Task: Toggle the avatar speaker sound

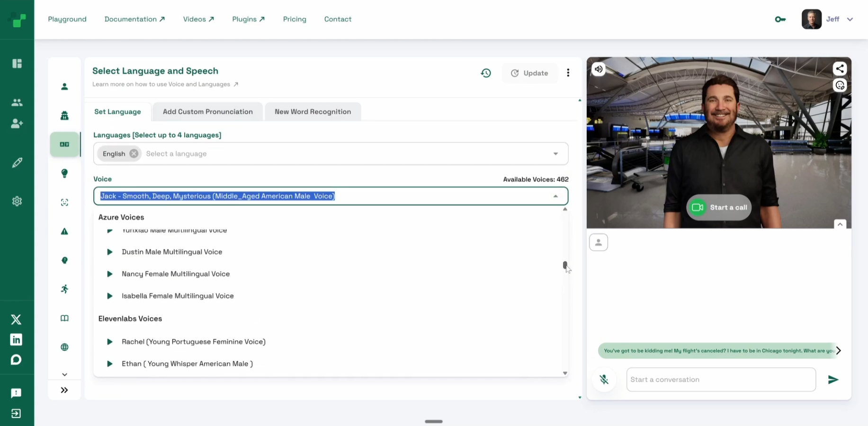Action: point(599,69)
